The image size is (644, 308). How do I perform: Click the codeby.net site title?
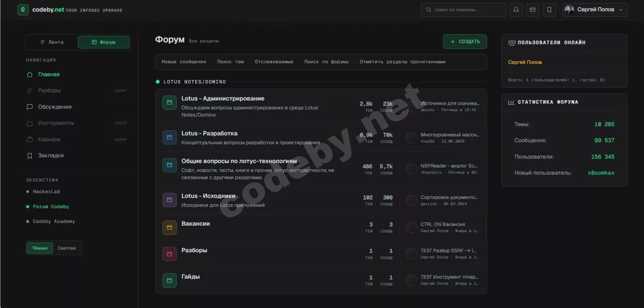coord(48,10)
